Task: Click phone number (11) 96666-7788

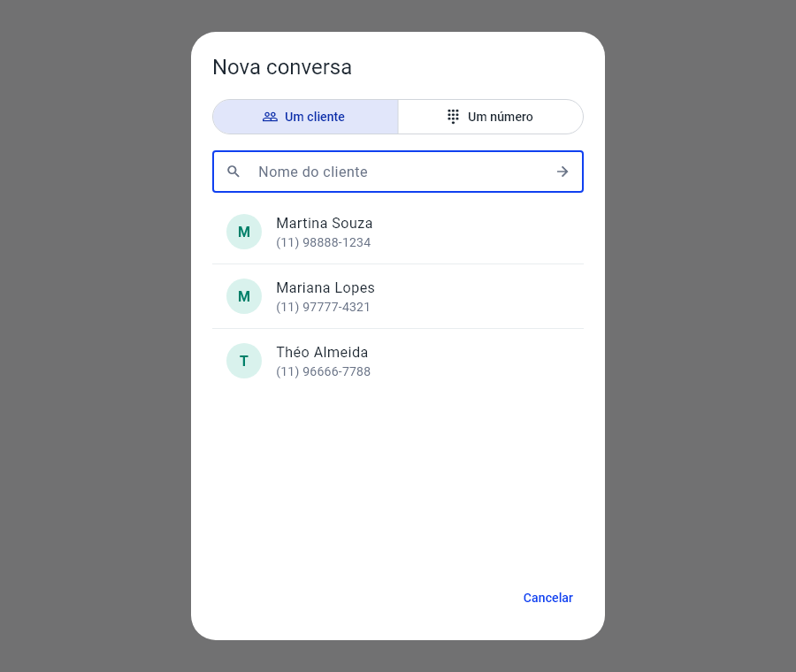Action: tap(324, 371)
